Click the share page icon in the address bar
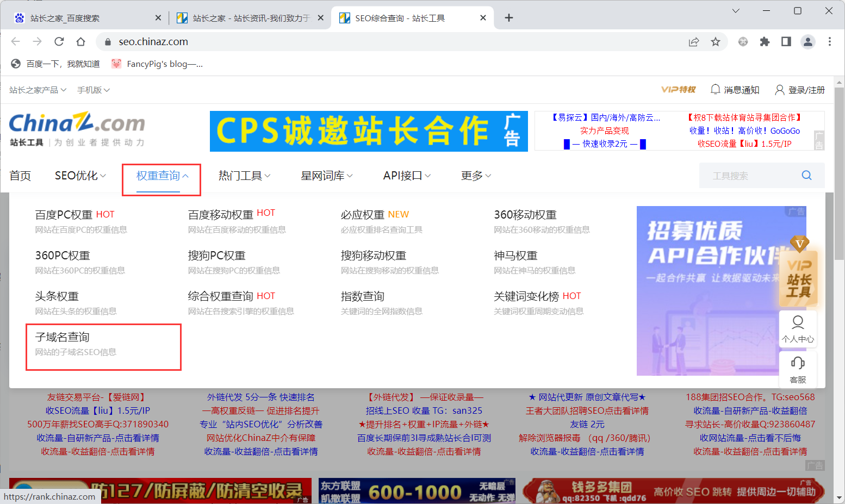 point(694,42)
